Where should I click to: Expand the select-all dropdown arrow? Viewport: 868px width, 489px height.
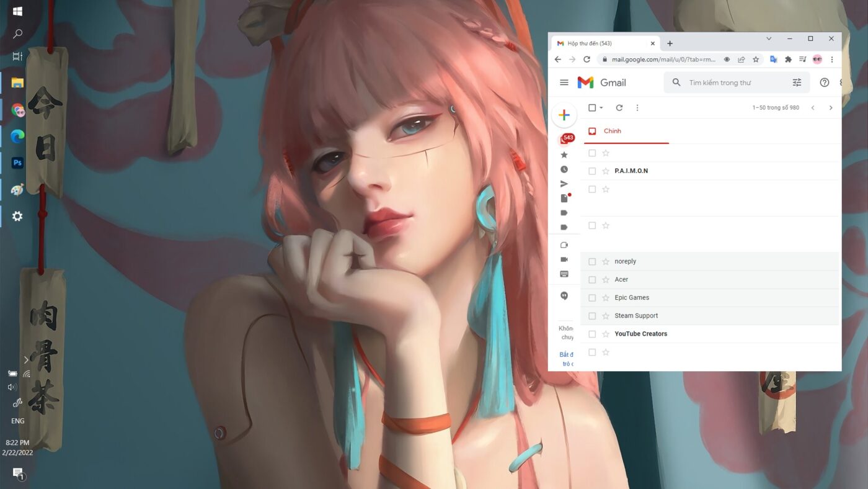pos(601,108)
